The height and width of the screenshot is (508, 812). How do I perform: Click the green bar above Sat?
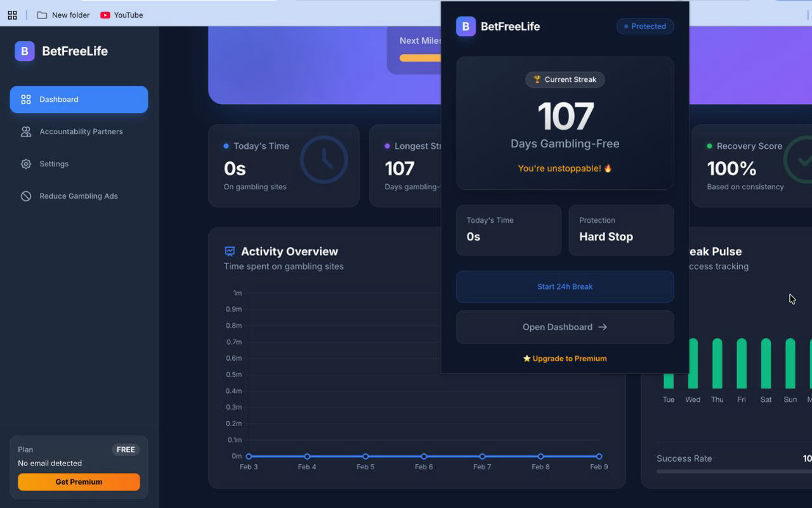point(766,363)
